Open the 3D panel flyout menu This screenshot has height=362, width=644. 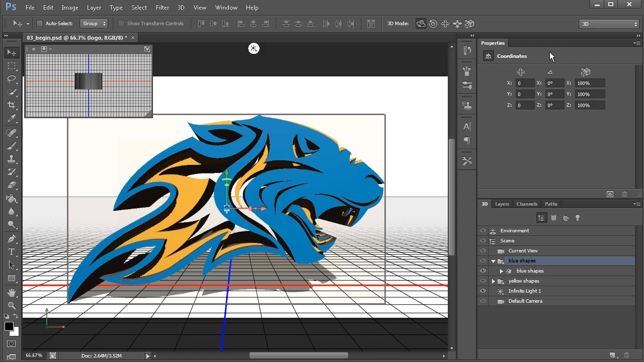[636, 204]
